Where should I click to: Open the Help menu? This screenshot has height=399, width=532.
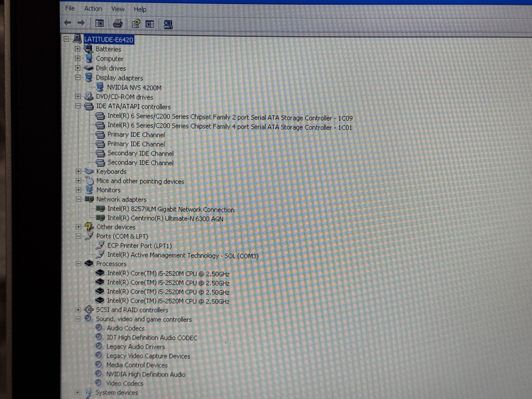click(x=140, y=9)
